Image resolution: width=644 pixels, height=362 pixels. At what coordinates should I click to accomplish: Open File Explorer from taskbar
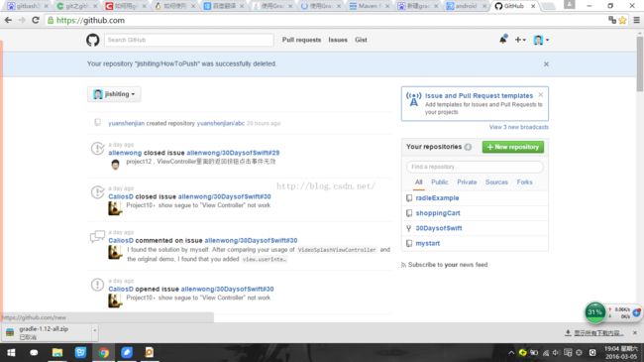(x=57, y=352)
